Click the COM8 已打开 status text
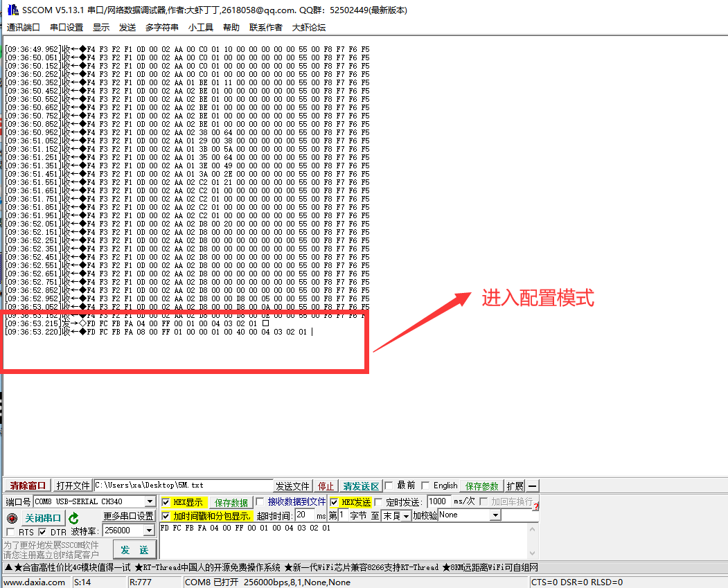 pyautogui.click(x=267, y=582)
